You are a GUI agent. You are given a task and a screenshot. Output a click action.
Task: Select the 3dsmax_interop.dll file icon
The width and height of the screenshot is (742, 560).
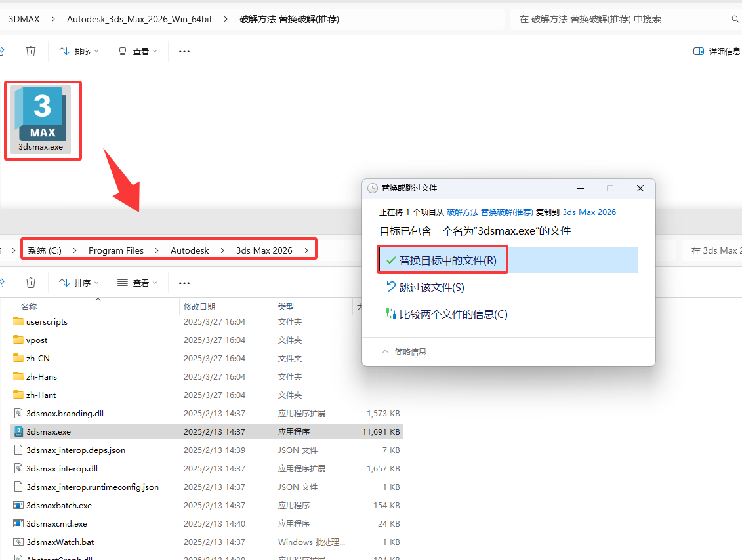18,468
